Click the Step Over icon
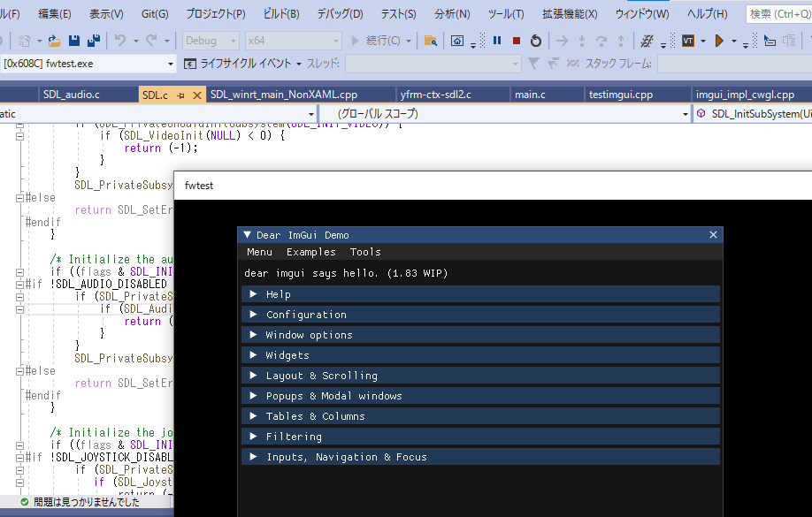812x517 pixels. tap(601, 41)
